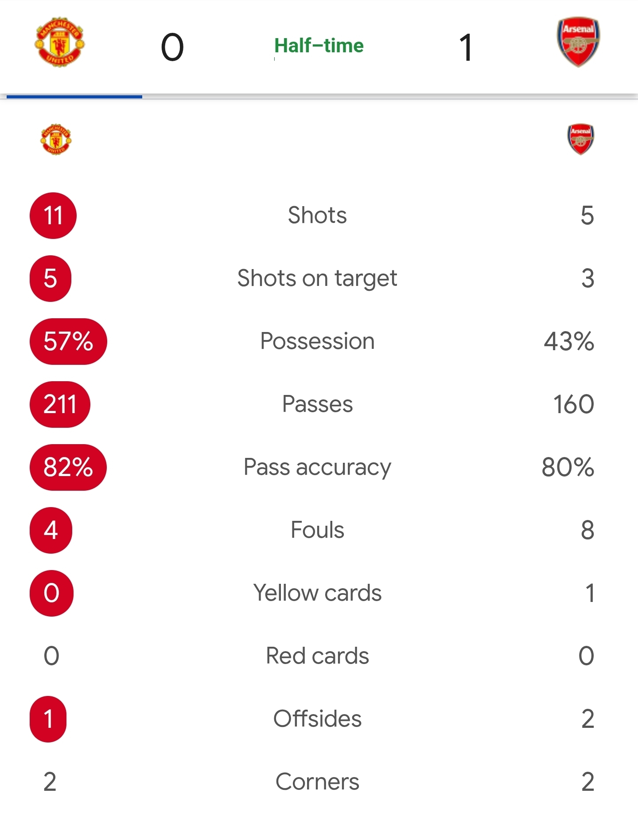Screen dimensions: 638x840
Task: Tap the red 4 fouls badge
Action: coord(51,530)
